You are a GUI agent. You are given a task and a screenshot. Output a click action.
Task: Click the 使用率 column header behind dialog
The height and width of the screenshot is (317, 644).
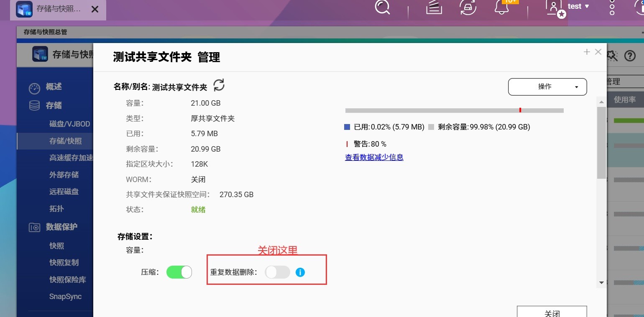pyautogui.click(x=625, y=99)
